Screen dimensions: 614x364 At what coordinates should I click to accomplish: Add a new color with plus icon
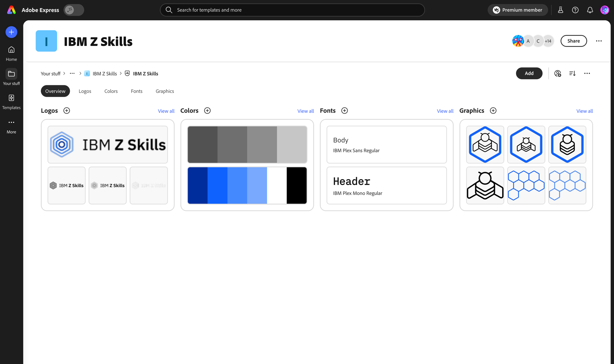coord(207,111)
